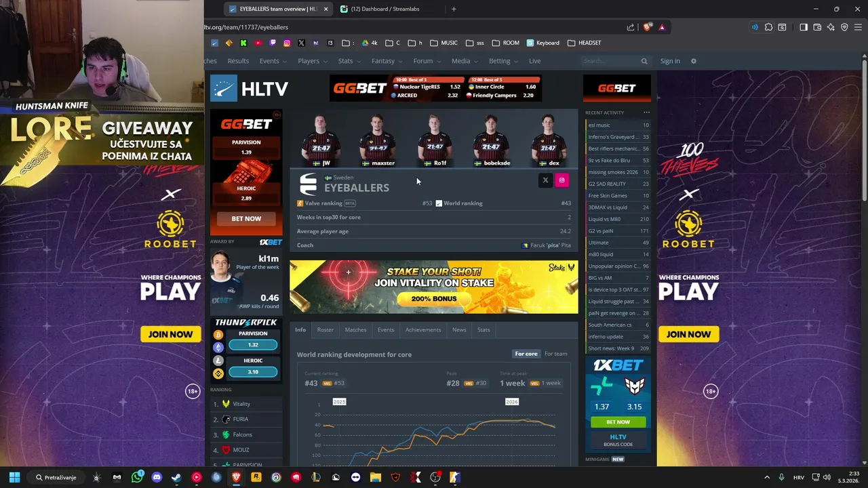Open Kick bookmark icon in bookmarks bar
Viewport: 868px width, 488px height.
coord(243,43)
